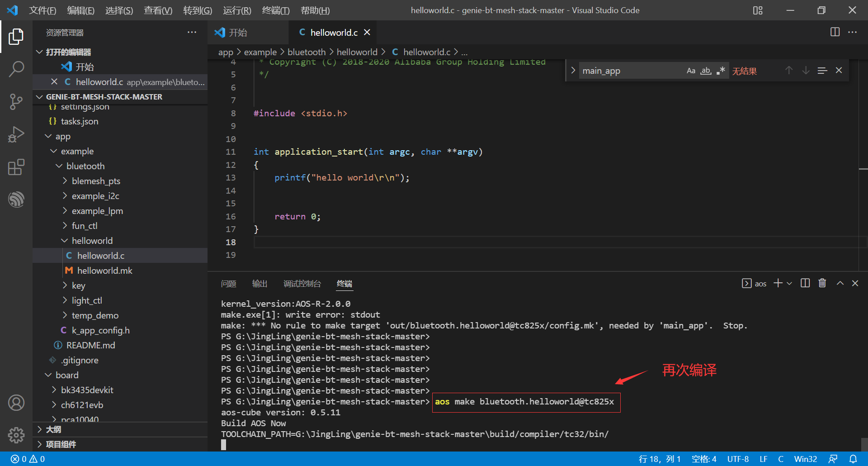This screenshot has width=868, height=466.
Task: Open the Source Control view
Action: coord(16,102)
